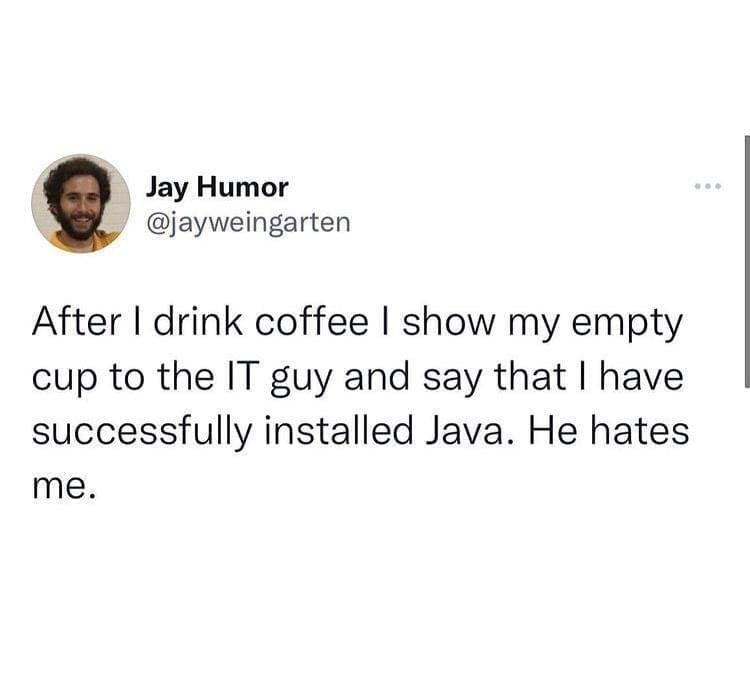The image size is (750, 691).
Task: Click the Jay Humor display name
Action: click(x=217, y=187)
